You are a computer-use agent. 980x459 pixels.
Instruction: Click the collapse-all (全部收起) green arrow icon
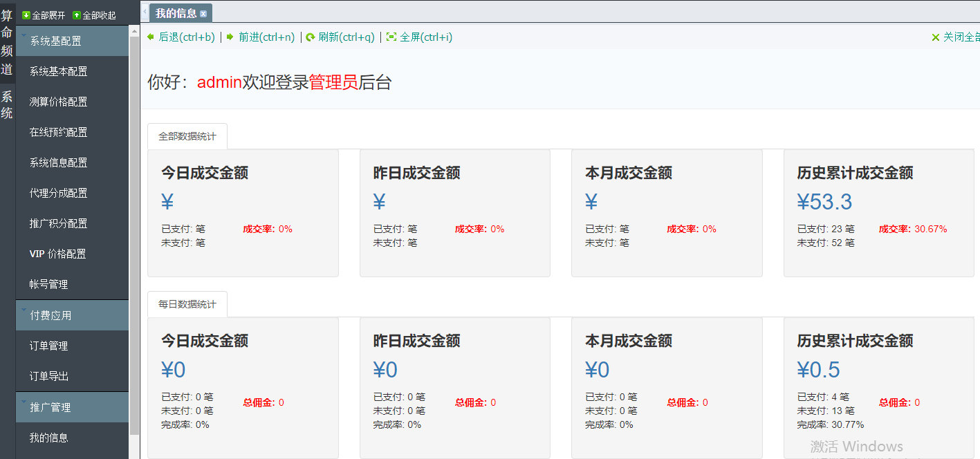pos(77,13)
